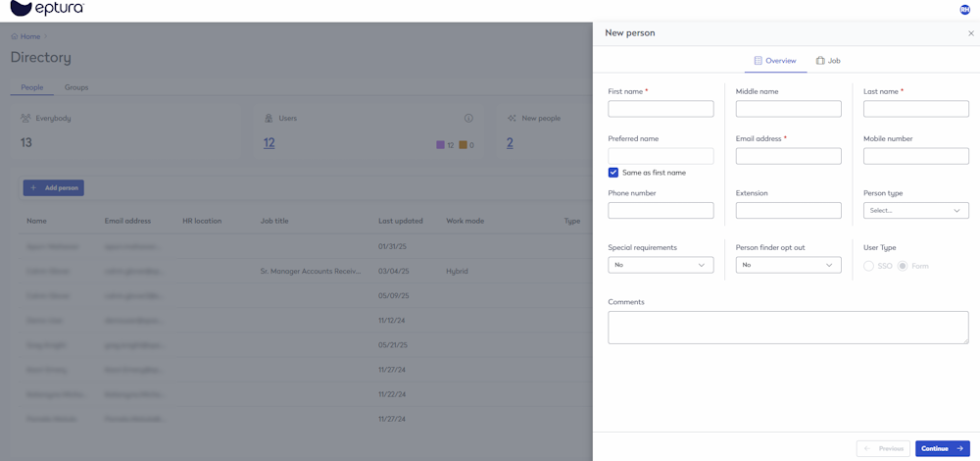Switch to the Overview tab
This screenshot has width=980, height=461.
point(775,61)
